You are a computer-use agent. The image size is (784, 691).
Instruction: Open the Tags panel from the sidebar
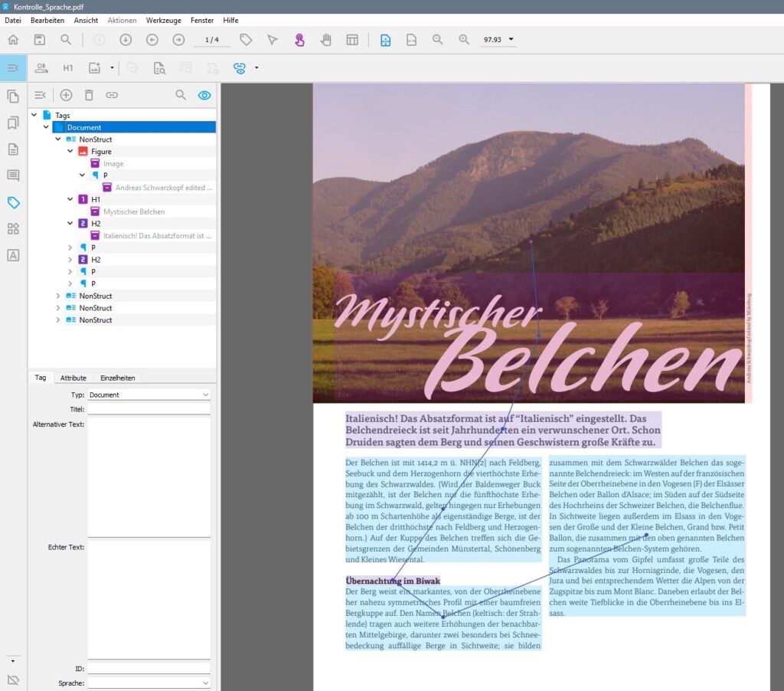[13, 202]
